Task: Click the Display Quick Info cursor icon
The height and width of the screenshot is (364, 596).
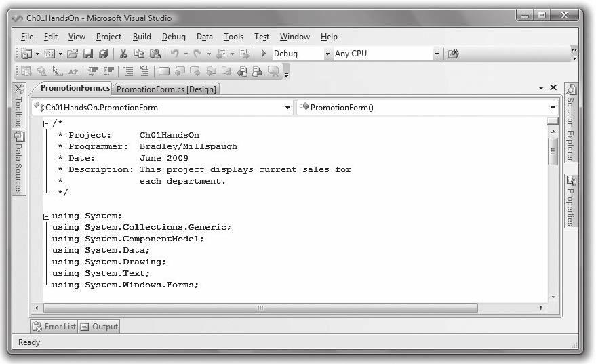Action: 58,71
